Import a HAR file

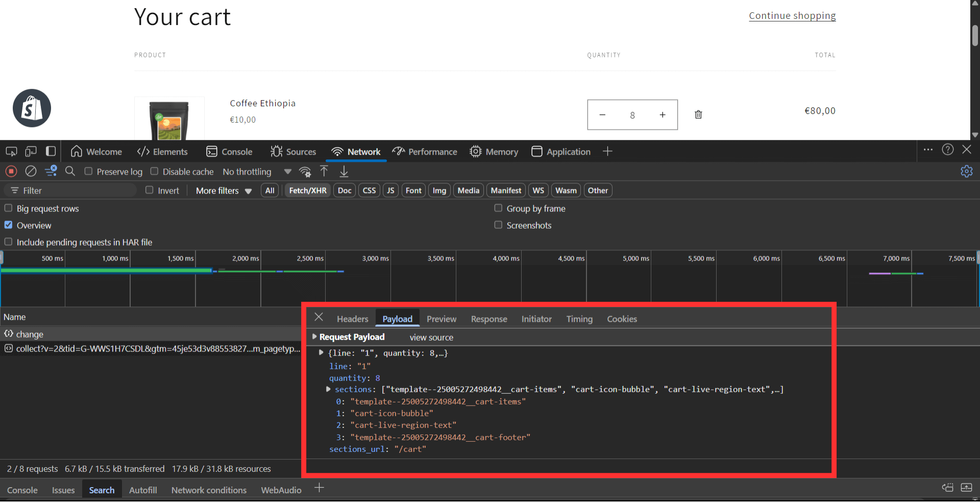324,172
